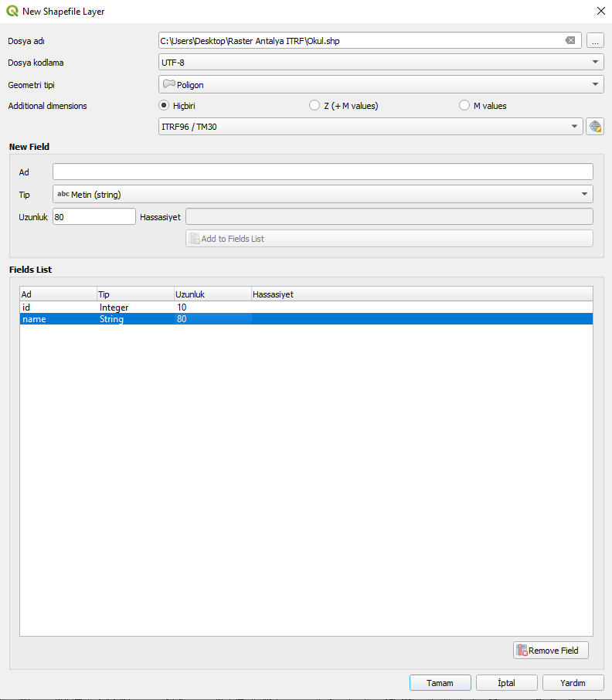This screenshot has width=612, height=700.
Task: Click the abc text-type icon
Action: [63, 194]
